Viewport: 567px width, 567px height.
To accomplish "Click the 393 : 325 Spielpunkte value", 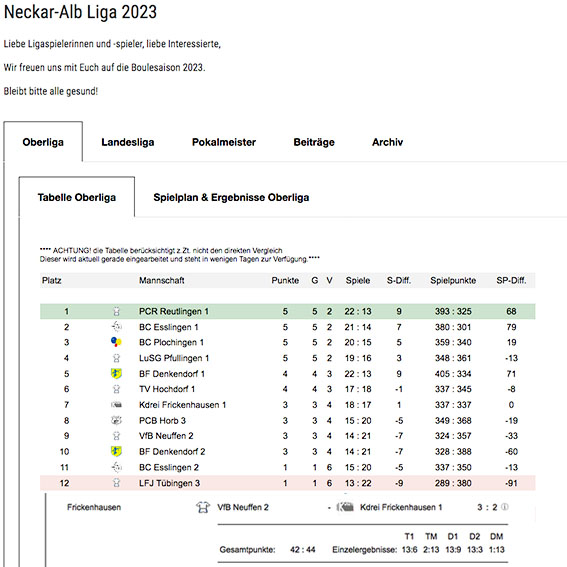I will [453, 311].
